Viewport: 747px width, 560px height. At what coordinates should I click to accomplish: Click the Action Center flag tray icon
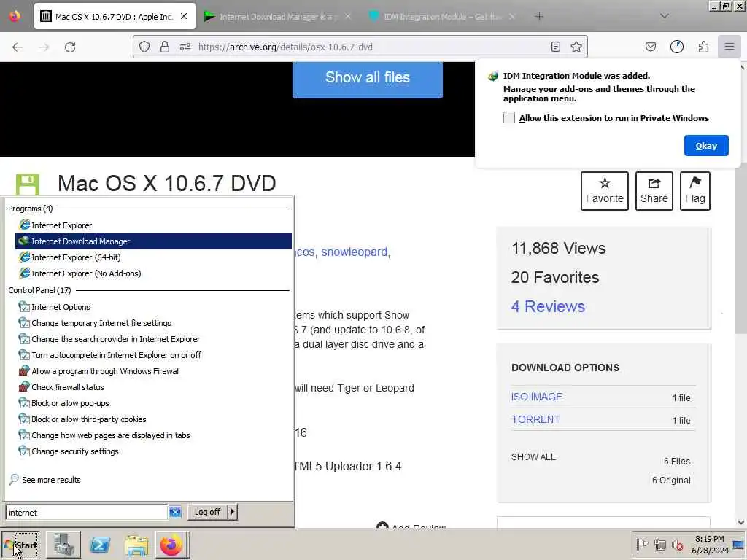click(642, 544)
